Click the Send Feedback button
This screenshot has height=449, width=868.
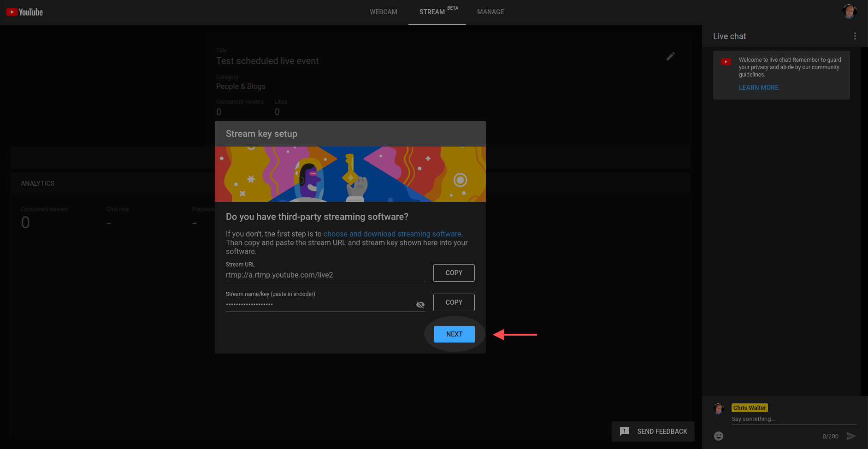click(653, 431)
